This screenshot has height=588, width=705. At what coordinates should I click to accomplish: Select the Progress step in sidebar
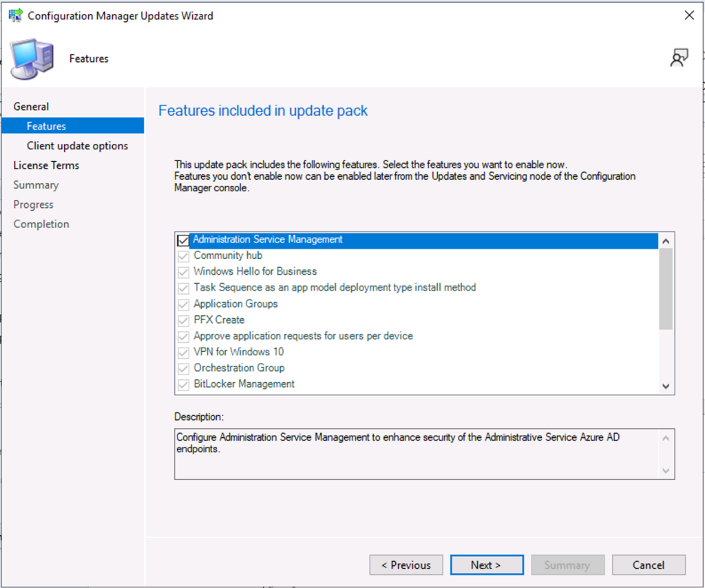click(33, 204)
